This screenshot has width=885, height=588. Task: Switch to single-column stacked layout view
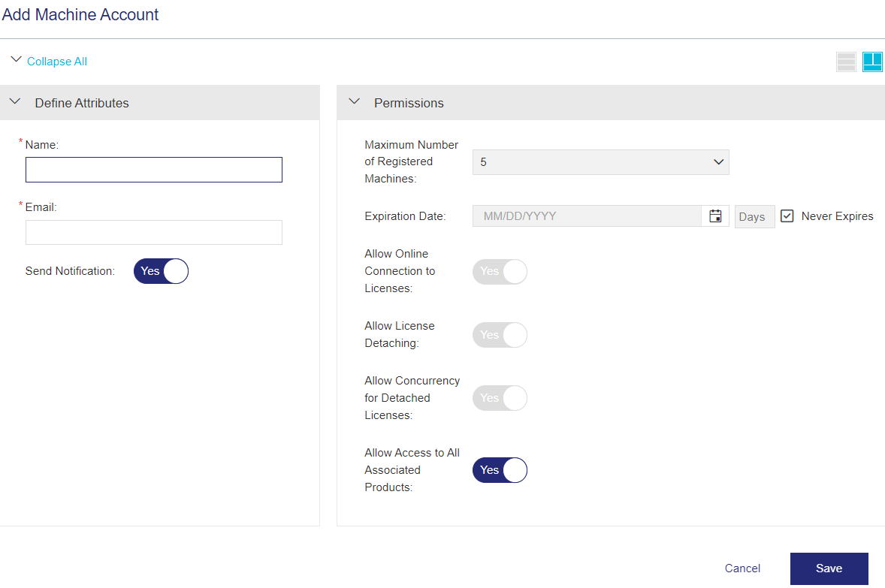point(846,62)
